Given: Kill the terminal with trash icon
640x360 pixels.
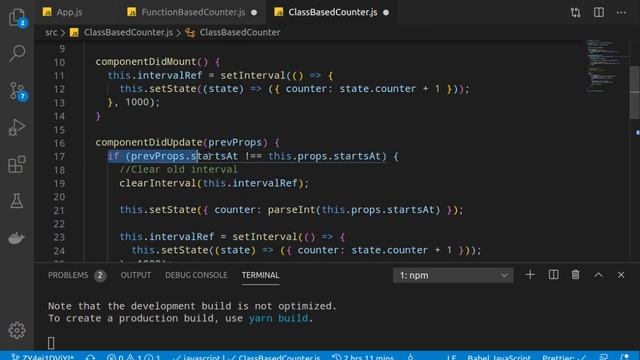Looking at the screenshot, I should 576,275.
